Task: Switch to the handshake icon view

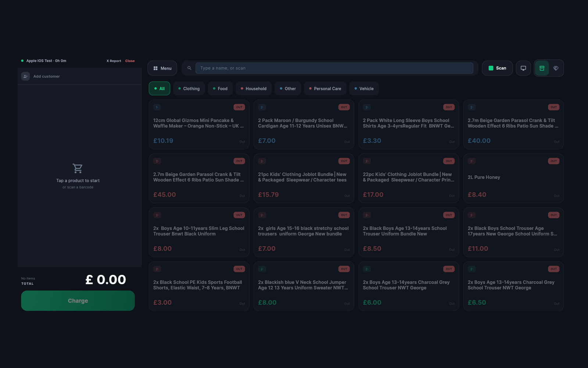Action: [x=556, y=68]
